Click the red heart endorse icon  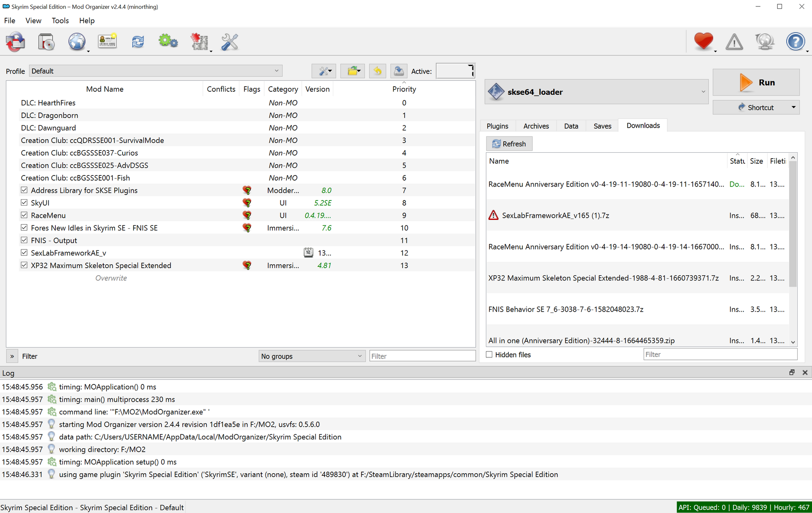pyautogui.click(x=703, y=41)
